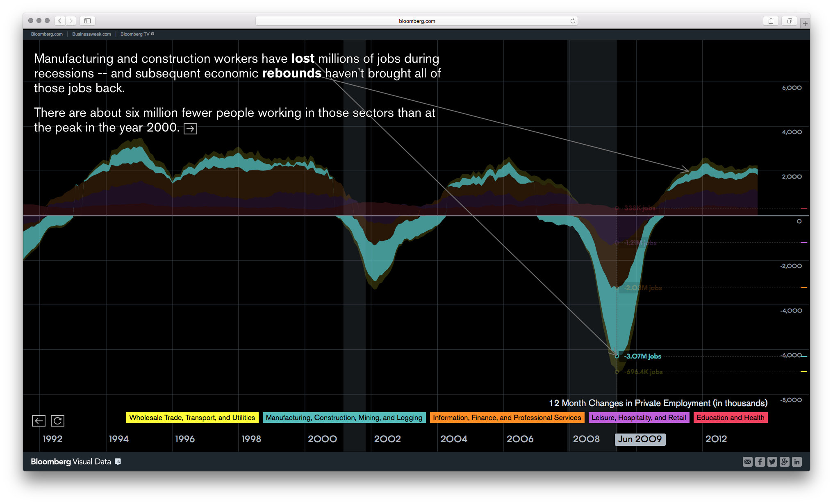This screenshot has height=504, width=833.
Task: Share via the Google+ icon
Action: [x=784, y=462]
